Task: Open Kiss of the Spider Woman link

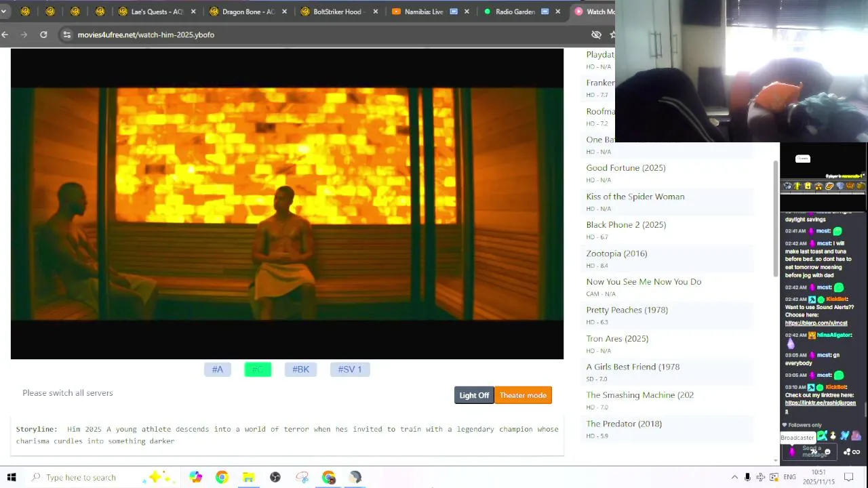Action: 635,197
